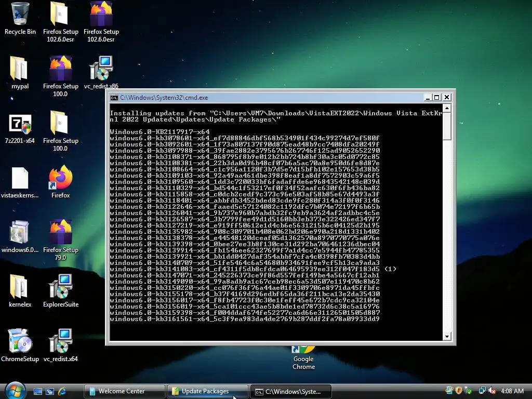Click the Windows6.0-KB2117917-x64 line
The height and width of the screenshot is (399, 532).
(x=159, y=131)
